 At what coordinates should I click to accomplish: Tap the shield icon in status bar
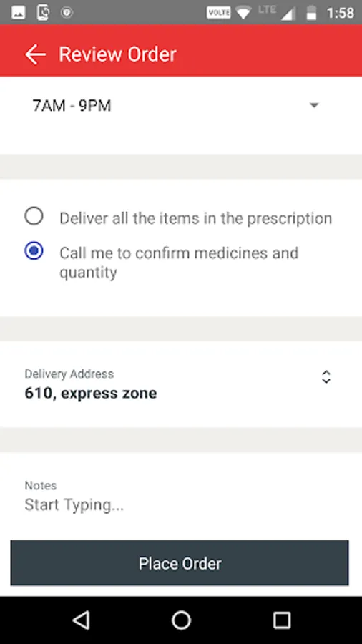click(67, 13)
